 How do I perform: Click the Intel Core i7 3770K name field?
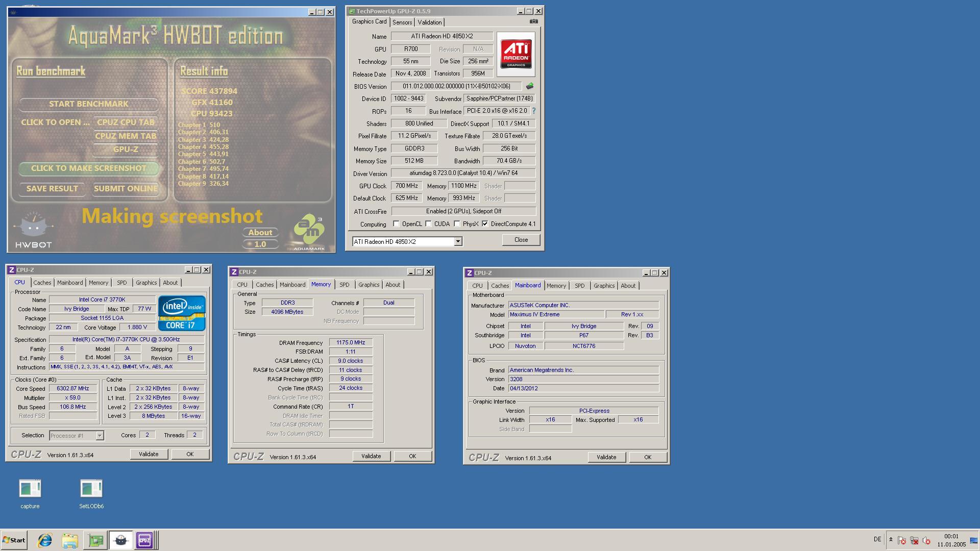[x=102, y=300]
